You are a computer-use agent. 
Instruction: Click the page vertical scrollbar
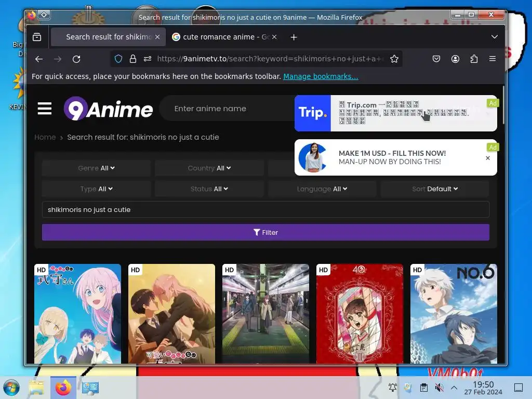(503, 105)
